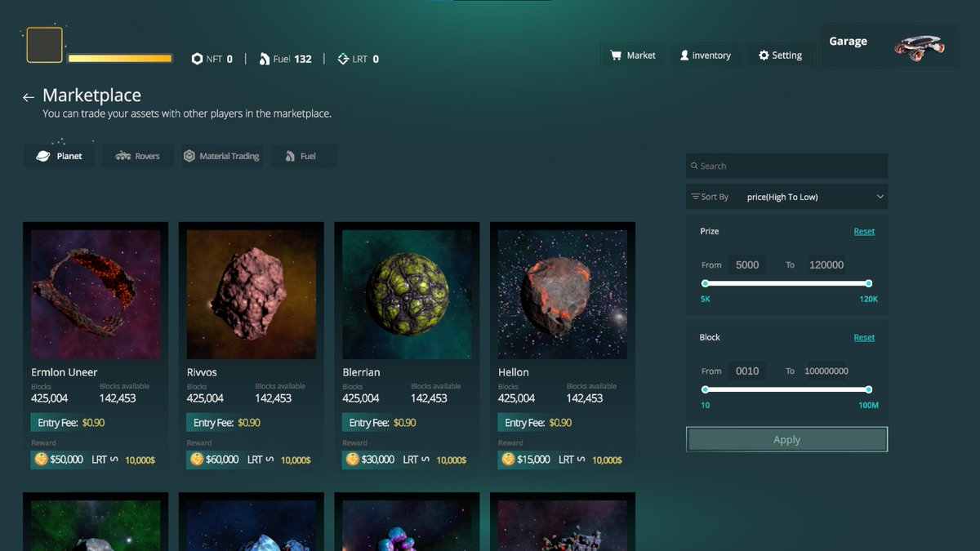Click the Setting gear icon
Image resolution: width=980 pixels, height=551 pixels.
pos(764,56)
